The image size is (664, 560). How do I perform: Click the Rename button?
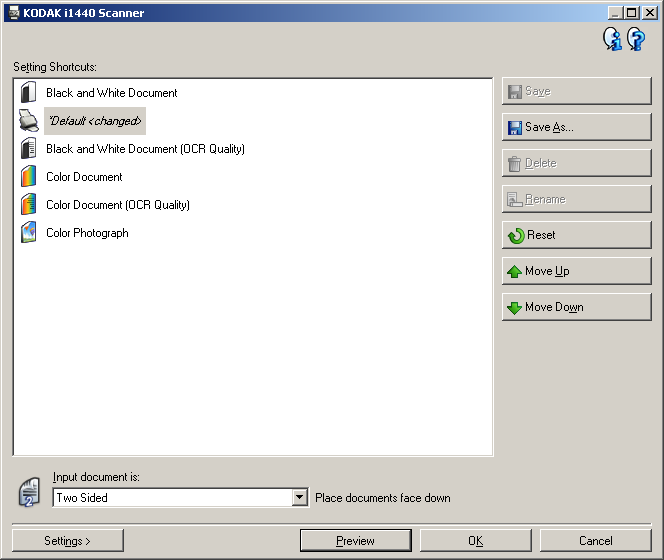click(576, 199)
